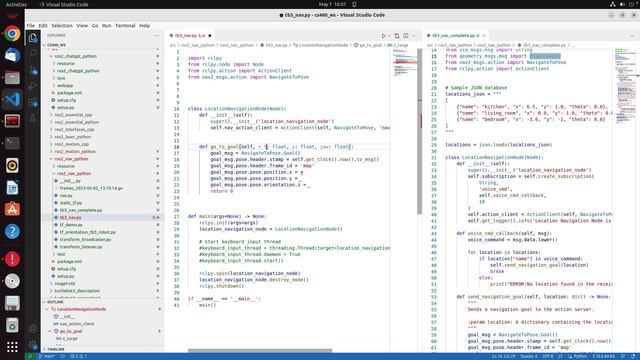Screen dimensions: 640x360
Task: Open tb3_nav_complete.py in the Explorer
Action: 102,210
